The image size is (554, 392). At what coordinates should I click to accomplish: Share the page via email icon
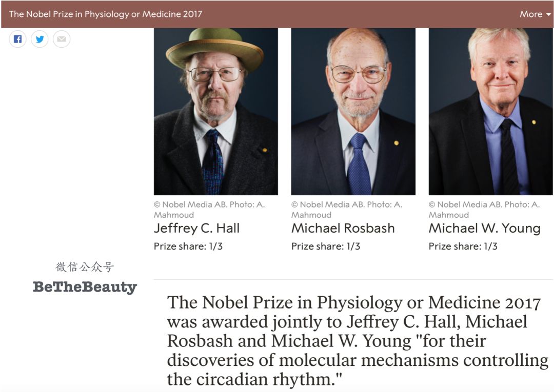62,39
